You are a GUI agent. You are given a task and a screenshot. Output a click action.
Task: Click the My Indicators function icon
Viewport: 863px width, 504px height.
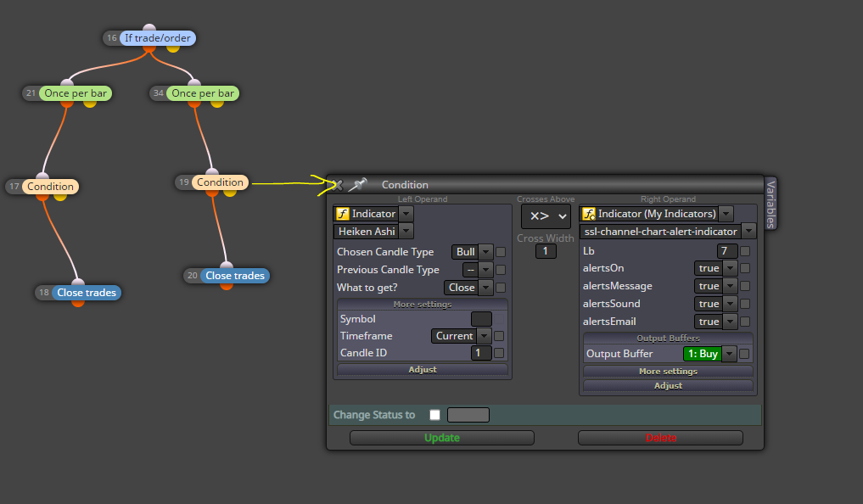[589, 214]
